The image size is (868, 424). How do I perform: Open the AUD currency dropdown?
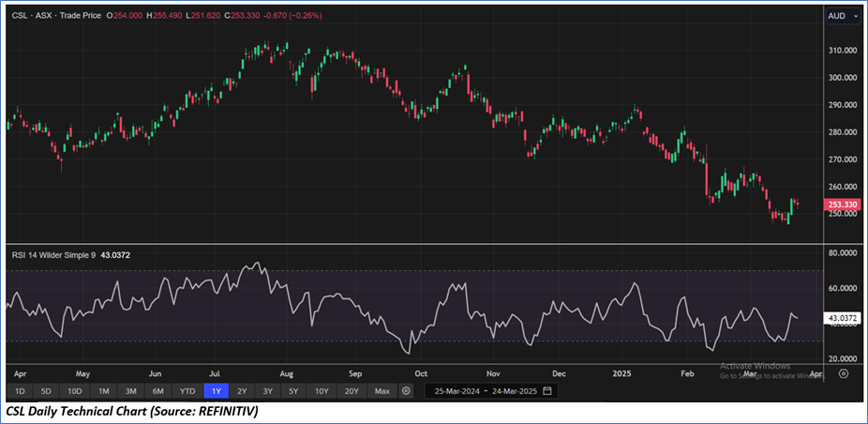(x=837, y=16)
